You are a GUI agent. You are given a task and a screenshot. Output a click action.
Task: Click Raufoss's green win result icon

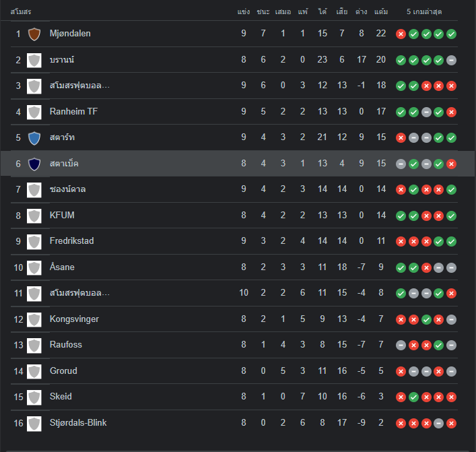[439, 345]
